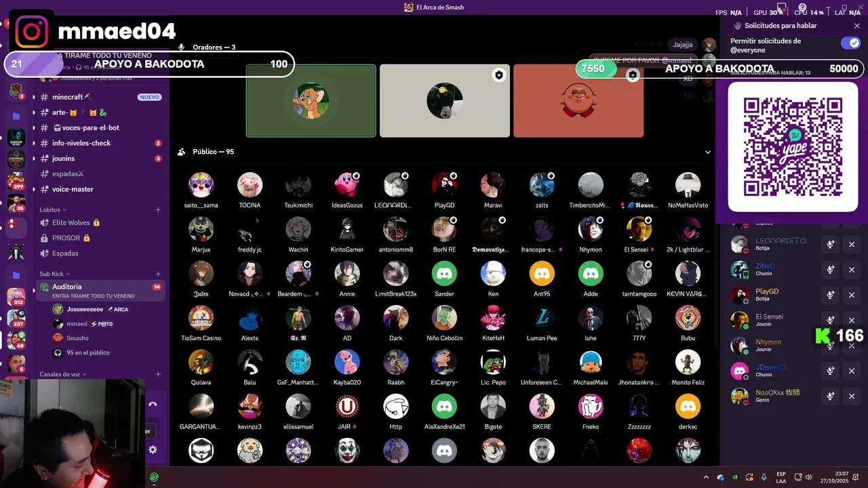Add channel to Sub Kick category
Viewport: 868px width, 488px height.
[158, 274]
